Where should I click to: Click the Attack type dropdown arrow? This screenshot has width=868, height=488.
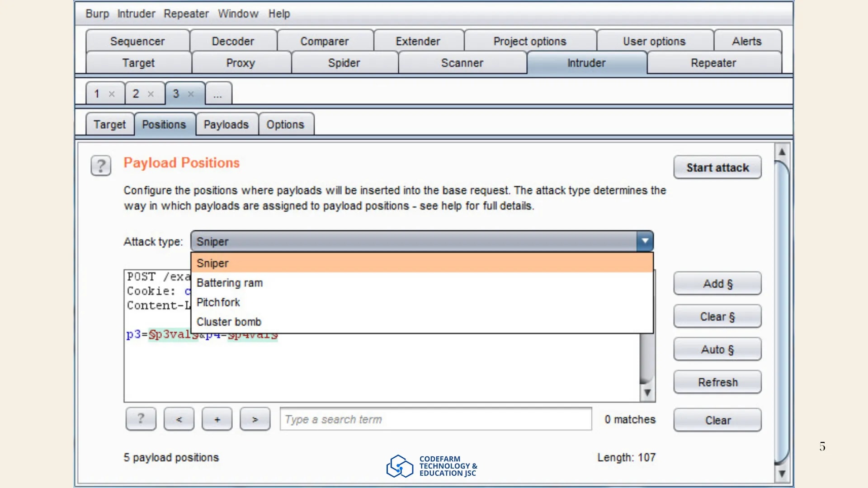click(645, 241)
